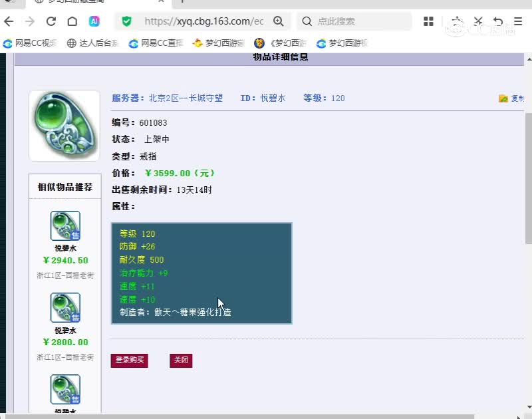Open the 《梦幻西游 bookmark with round avatar icon
532x419 pixels.
coord(281,43)
